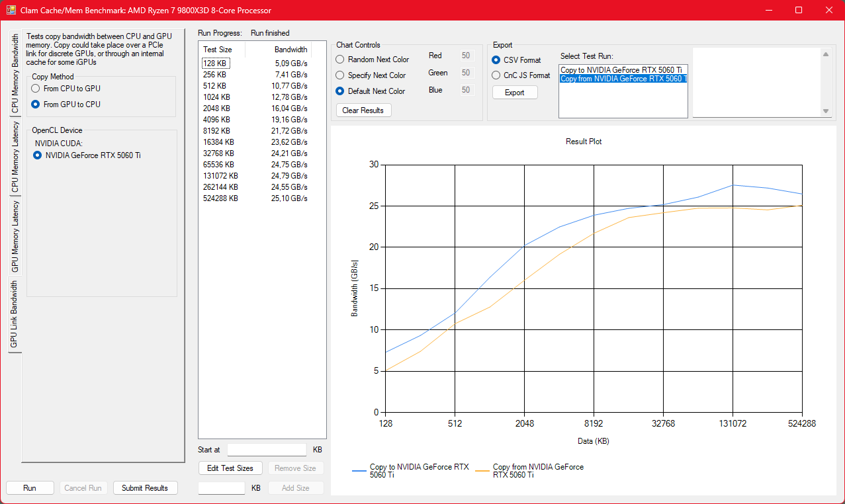Click the Red color value field
The width and height of the screenshot is (845, 504).
pyautogui.click(x=467, y=56)
